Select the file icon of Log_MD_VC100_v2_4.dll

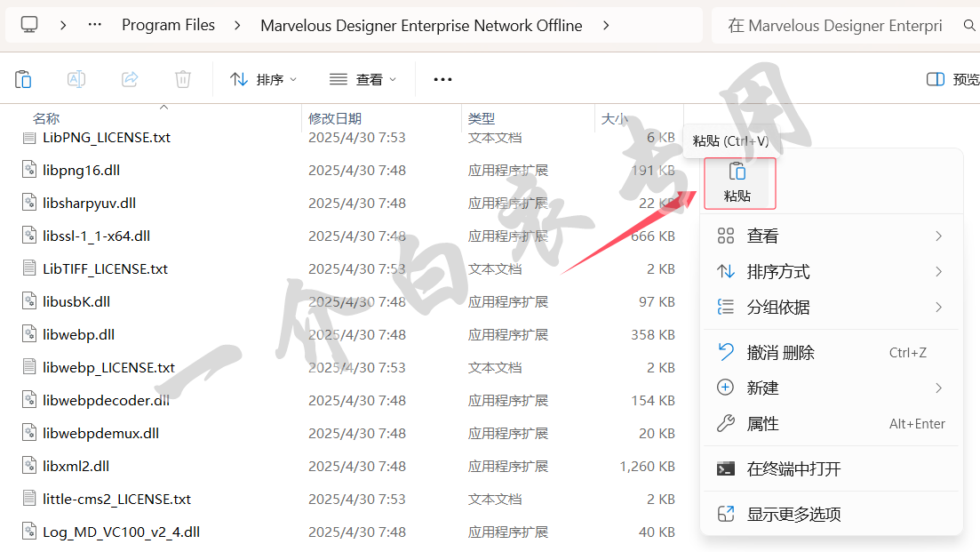[x=29, y=532]
